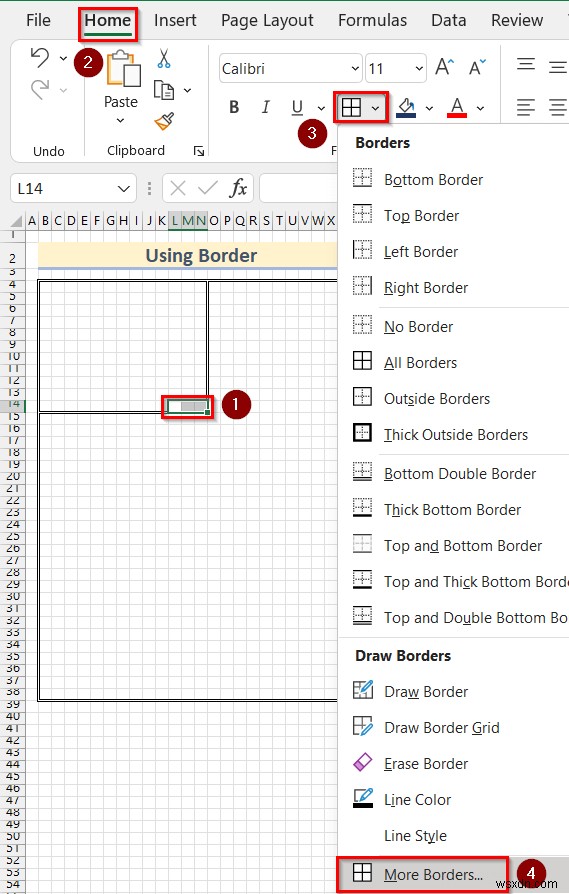Click the Borders grid button
Screen dimensions: 569x894
point(351,107)
